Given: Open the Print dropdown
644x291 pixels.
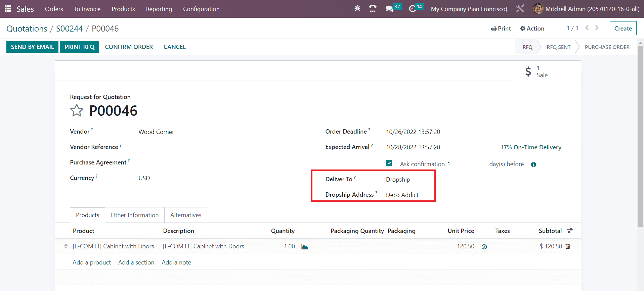Looking at the screenshot, I should [x=501, y=29].
